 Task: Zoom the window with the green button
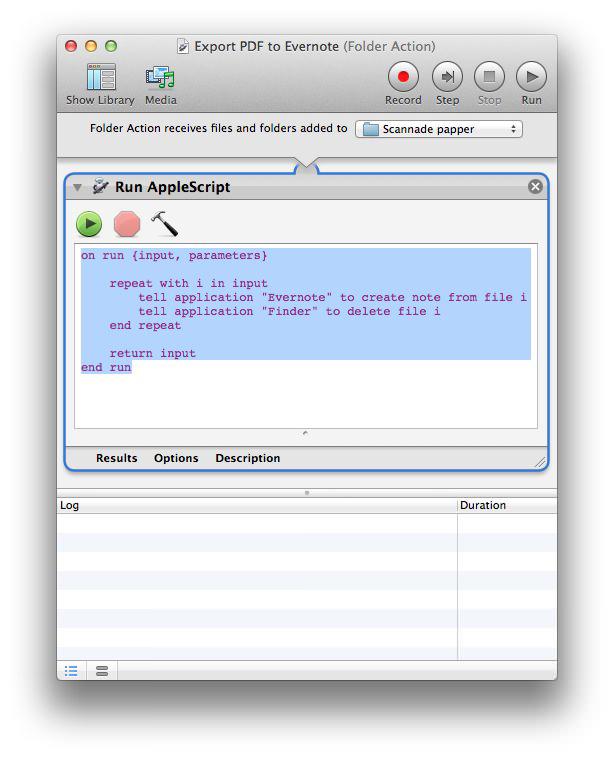point(111,46)
